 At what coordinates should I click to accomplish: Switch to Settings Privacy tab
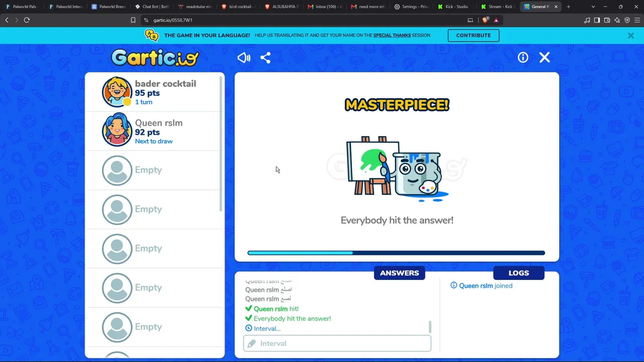pyautogui.click(x=411, y=7)
